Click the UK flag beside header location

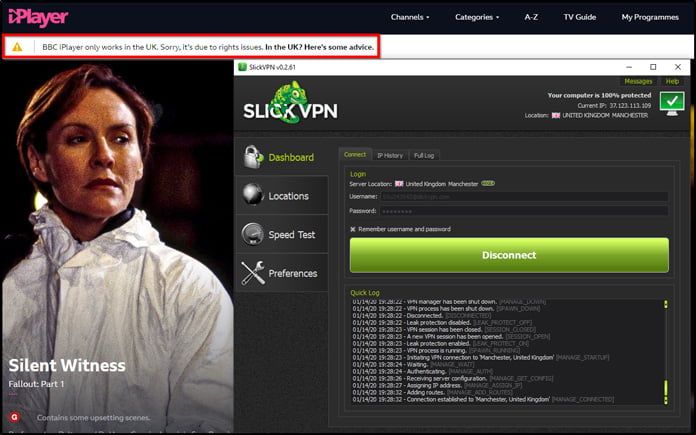556,115
